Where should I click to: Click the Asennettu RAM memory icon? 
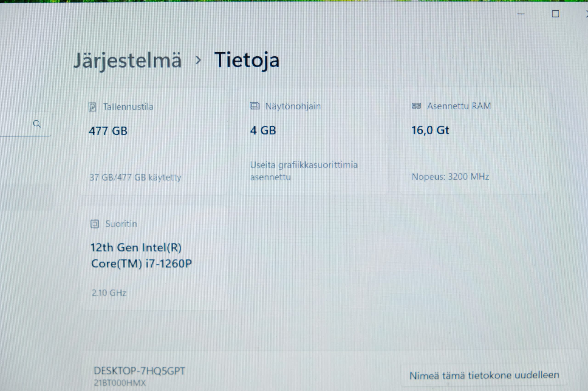(x=416, y=106)
